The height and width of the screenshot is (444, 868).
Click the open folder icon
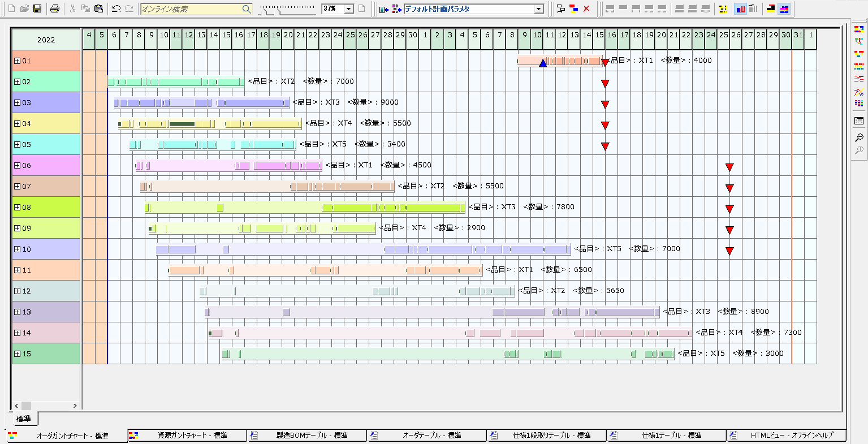pyautogui.click(x=24, y=8)
